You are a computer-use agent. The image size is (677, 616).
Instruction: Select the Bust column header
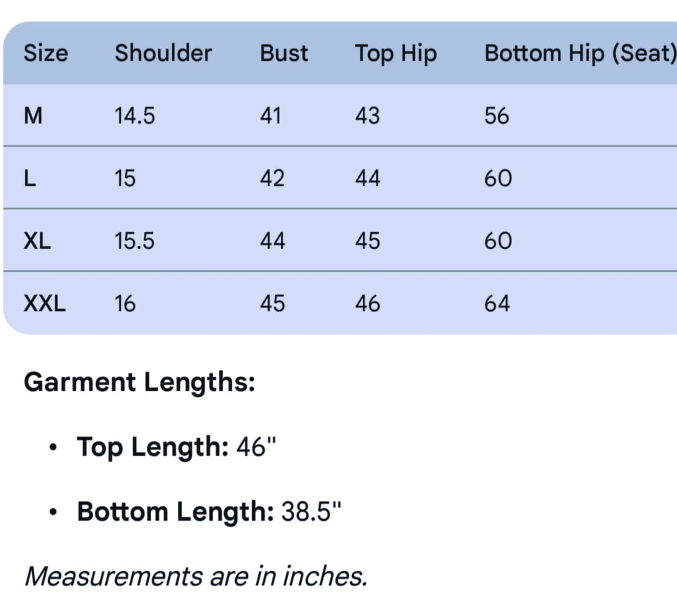(x=283, y=53)
